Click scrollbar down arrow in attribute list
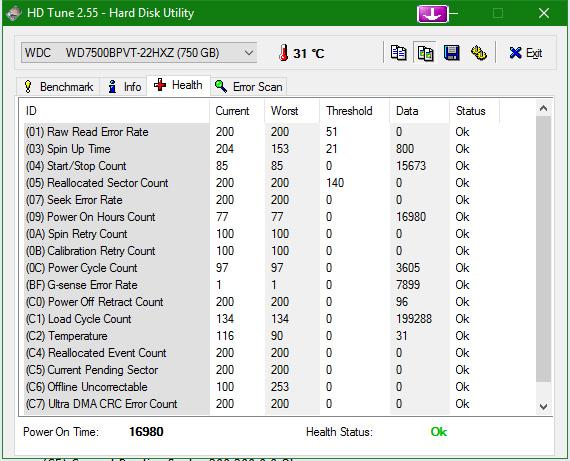Image resolution: width=570 pixels, height=461 pixels. [x=543, y=406]
